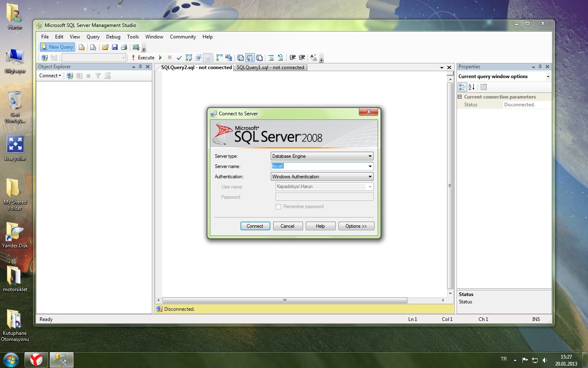Click Display Estimated Execution Plan icon
Image resolution: width=588 pixels, height=368 pixels.
(189, 58)
